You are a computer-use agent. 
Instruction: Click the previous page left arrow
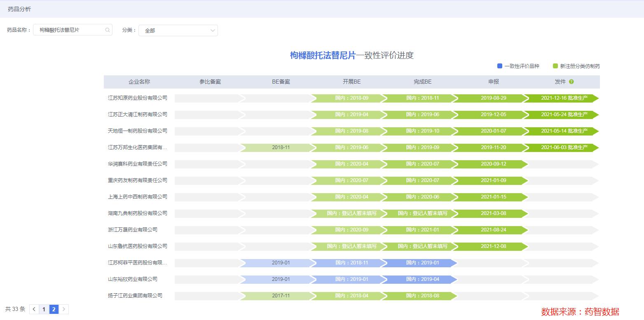click(33, 309)
